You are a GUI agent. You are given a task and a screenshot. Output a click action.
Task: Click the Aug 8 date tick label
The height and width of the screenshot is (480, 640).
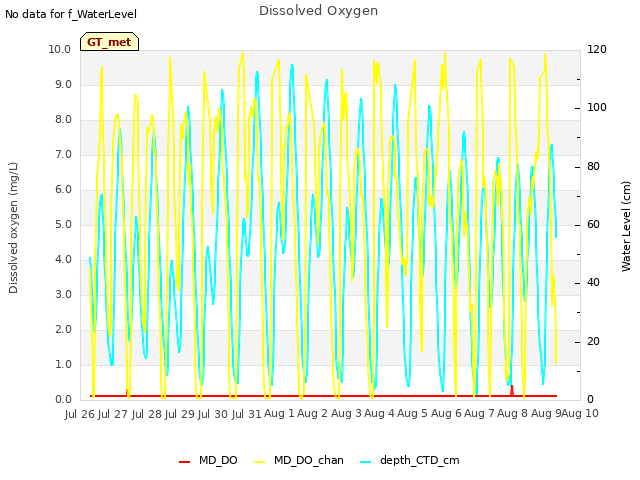pos(512,413)
